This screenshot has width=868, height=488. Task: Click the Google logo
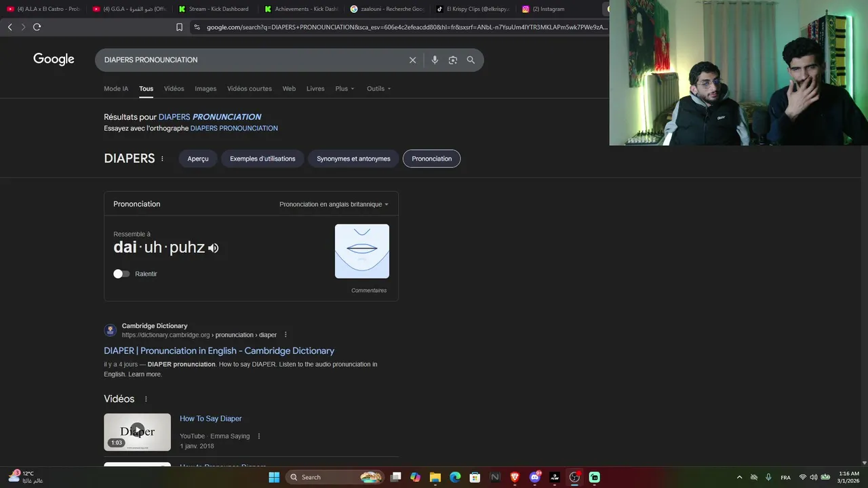tap(54, 60)
